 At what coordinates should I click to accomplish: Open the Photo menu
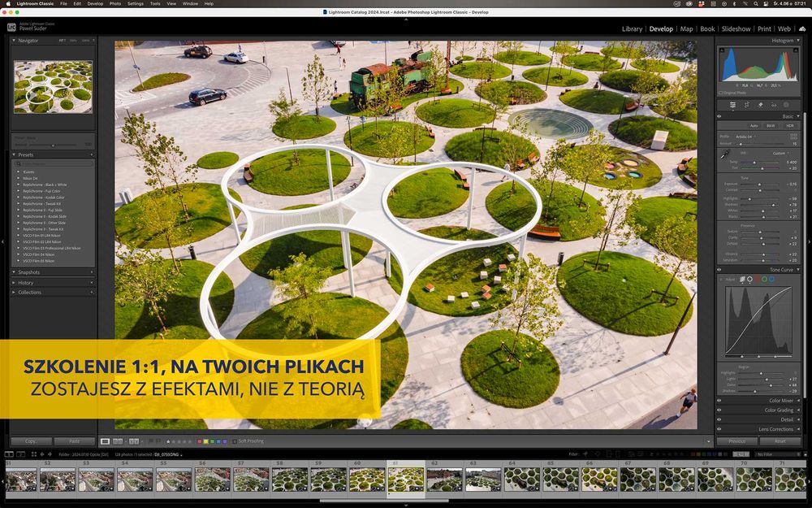(x=115, y=3)
